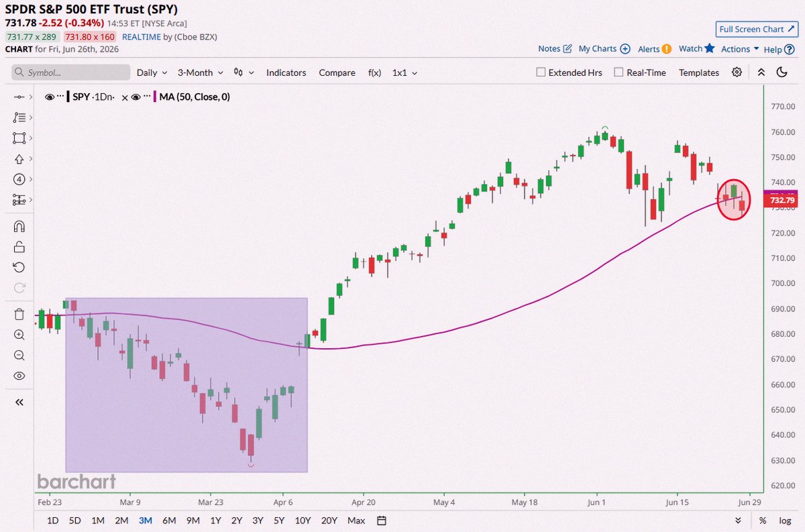Viewport: 805px width, 532px height.
Task: Open the 3-Month period dropdown
Action: point(201,72)
